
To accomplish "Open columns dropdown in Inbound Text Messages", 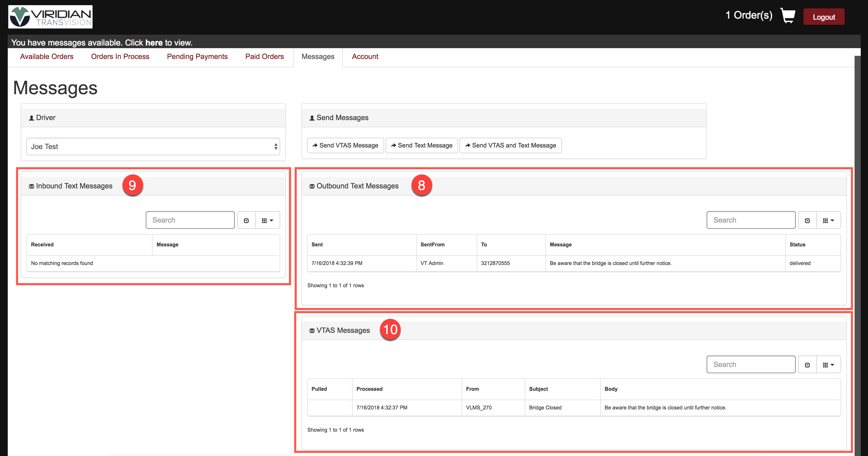I will (x=268, y=220).
